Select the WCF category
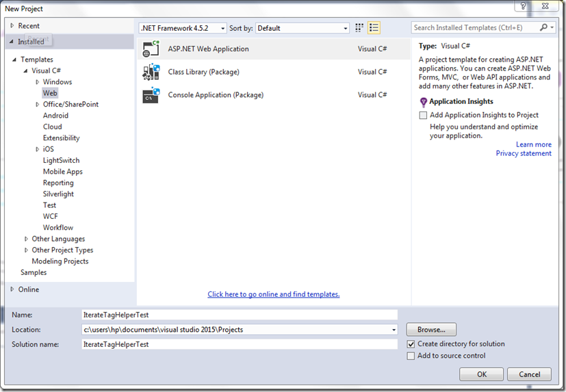This screenshot has height=392, width=566. [x=50, y=217]
